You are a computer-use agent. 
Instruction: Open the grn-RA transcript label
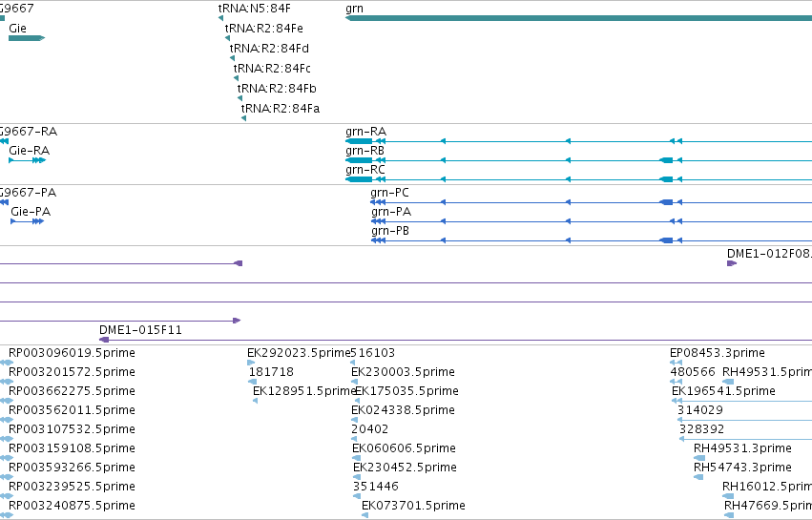coord(365,132)
